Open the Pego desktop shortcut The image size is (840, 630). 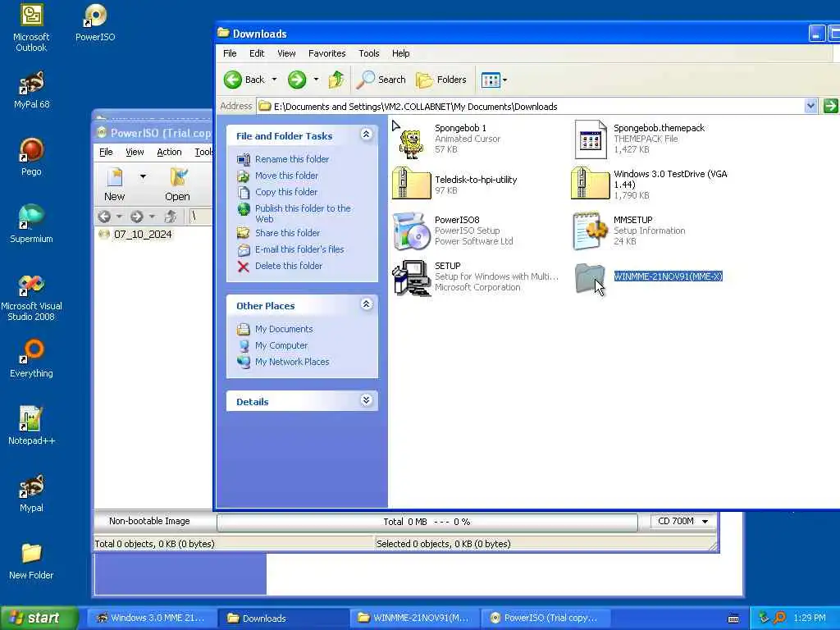[31, 157]
